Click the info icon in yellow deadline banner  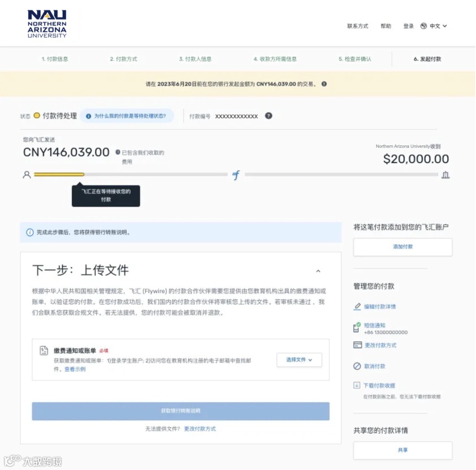324,84
